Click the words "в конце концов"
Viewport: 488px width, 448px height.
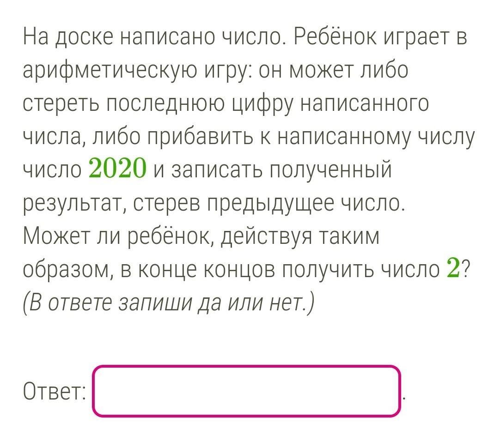(198, 271)
